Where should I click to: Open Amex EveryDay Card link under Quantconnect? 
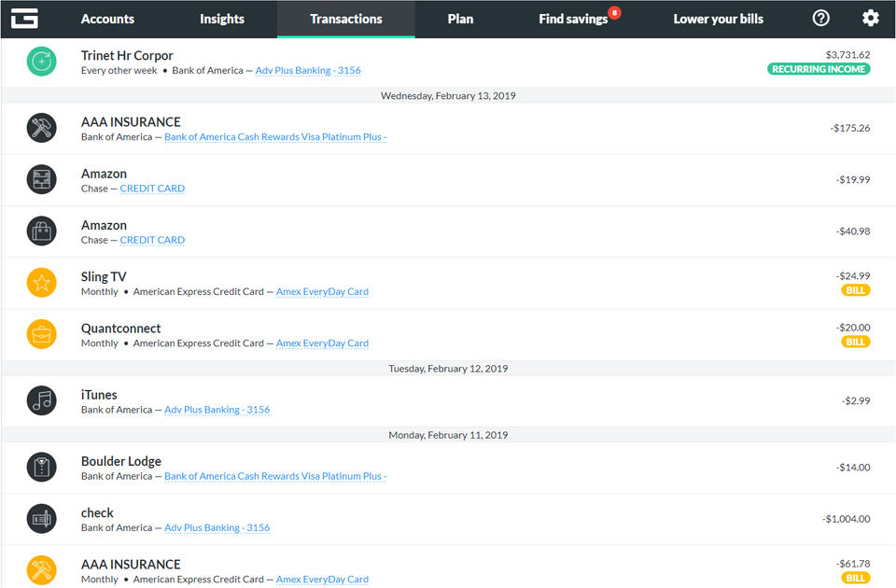click(x=322, y=343)
